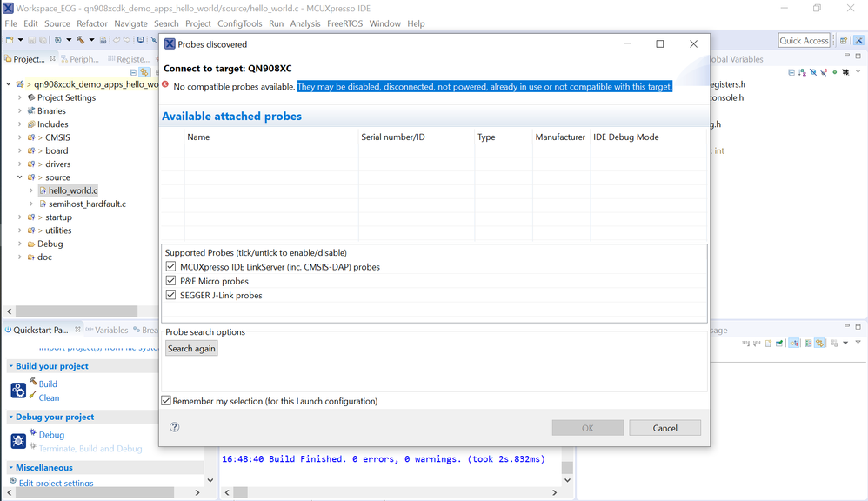868x501 pixels.
Task: Click the Build link in Quickstart Panel
Action: 48,384
